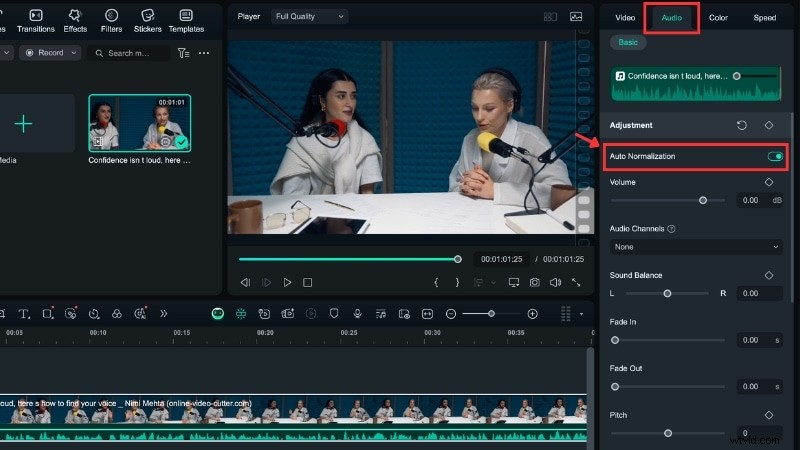Toggle Auto Normalization switch
The image size is (800, 450).
775,157
